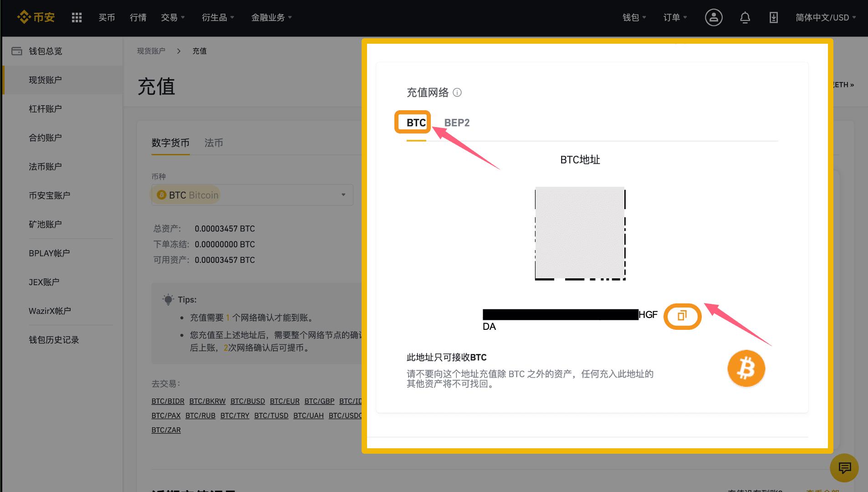This screenshot has height=492, width=868.
Task: Click the 充值 breadcrumb text
Action: (x=199, y=51)
